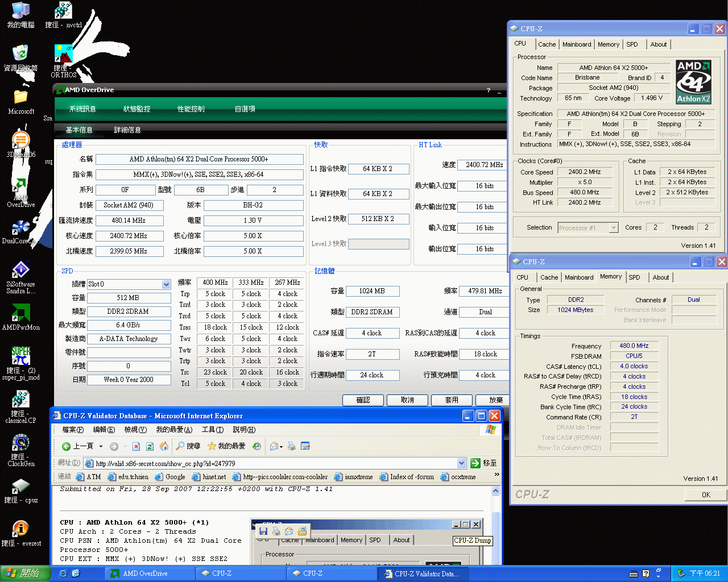Click the 確認 button in AMD OverDrive
The width and height of the screenshot is (728, 582).
pyautogui.click(x=363, y=400)
